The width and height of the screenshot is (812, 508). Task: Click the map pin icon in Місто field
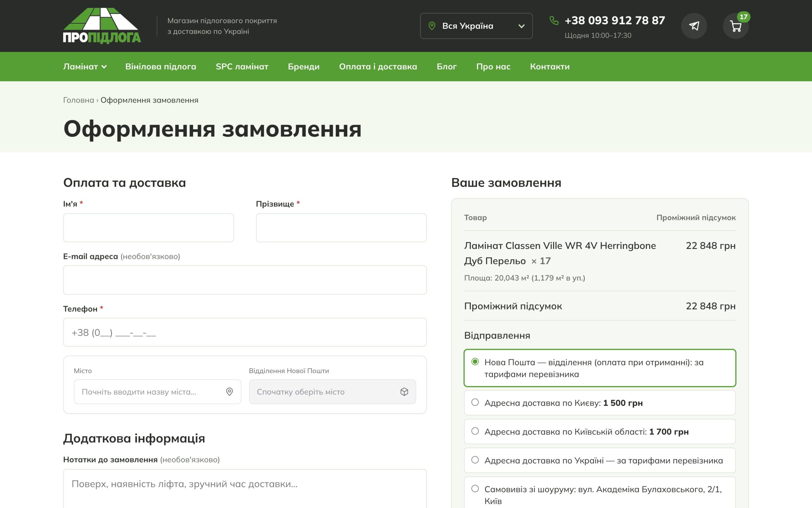pos(230,392)
